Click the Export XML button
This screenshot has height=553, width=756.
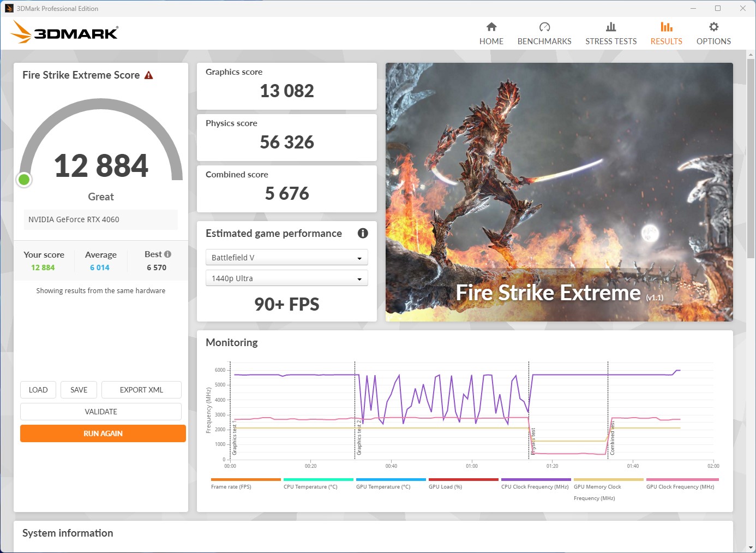point(141,390)
